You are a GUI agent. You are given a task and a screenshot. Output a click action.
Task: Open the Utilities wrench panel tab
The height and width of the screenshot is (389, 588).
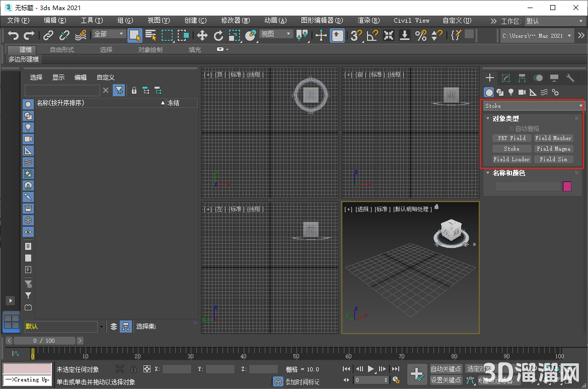click(570, 78)
